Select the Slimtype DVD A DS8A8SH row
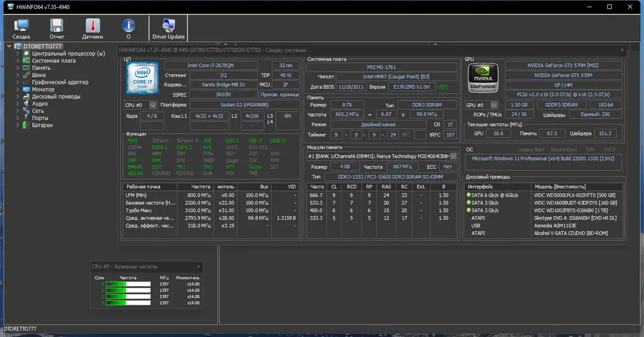Screen dimensions: 644x337 [x=544, y=218]
